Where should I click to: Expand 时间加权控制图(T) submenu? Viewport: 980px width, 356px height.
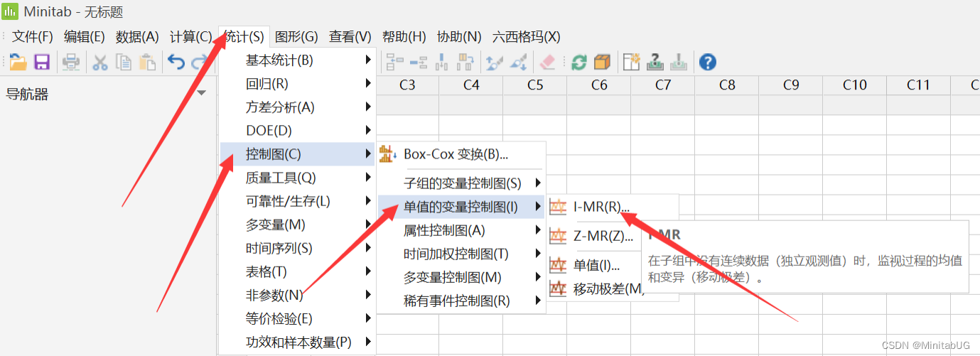[461, 254]
